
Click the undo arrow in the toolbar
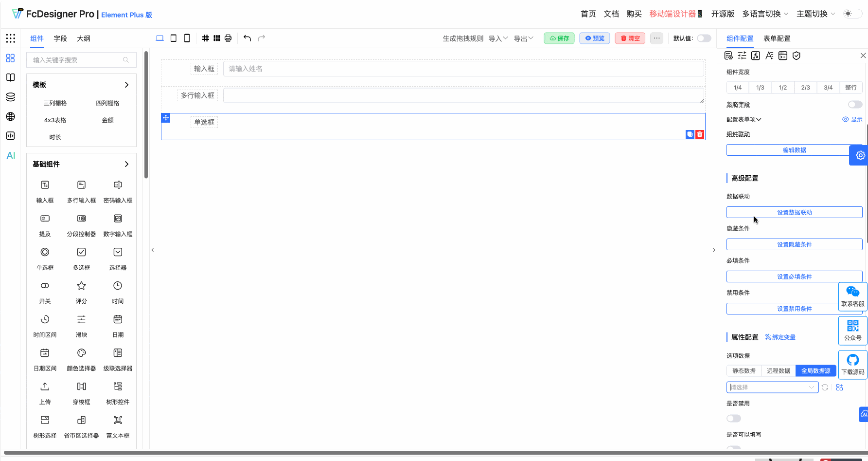(x=247, y=37)
